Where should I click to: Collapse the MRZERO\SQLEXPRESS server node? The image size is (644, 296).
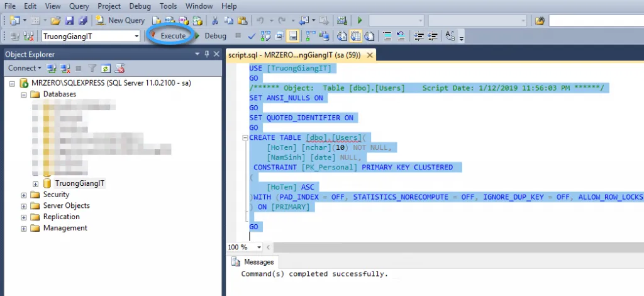pyautogui.click(x=12, y=83)
